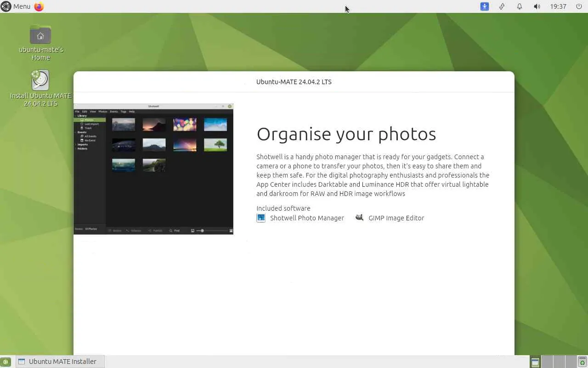Viewport: 588px width, 368px height.
Task: Show notifications via the bell icon
Action: (x=520, y=6)
